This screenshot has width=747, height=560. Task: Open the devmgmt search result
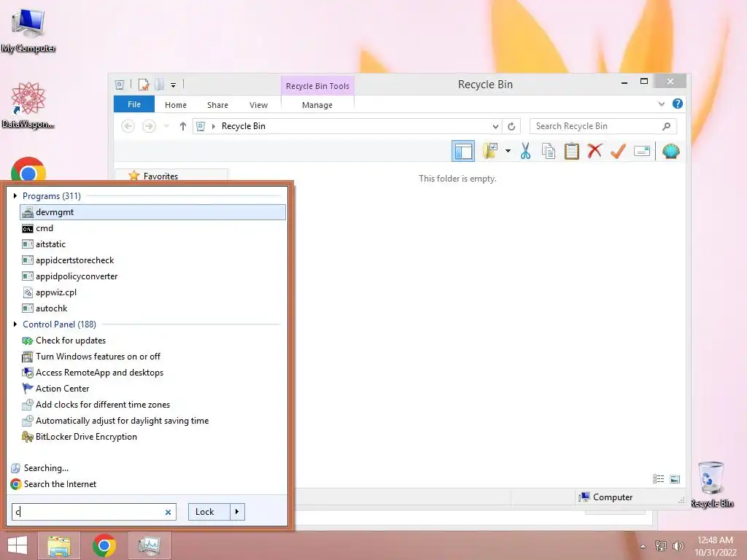coord(152,212)
